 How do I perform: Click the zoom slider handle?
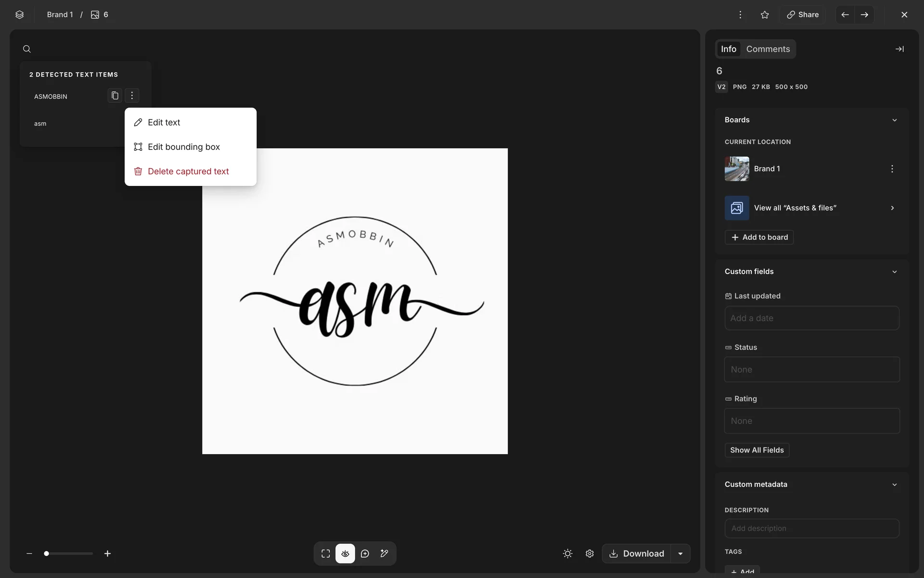46,553
